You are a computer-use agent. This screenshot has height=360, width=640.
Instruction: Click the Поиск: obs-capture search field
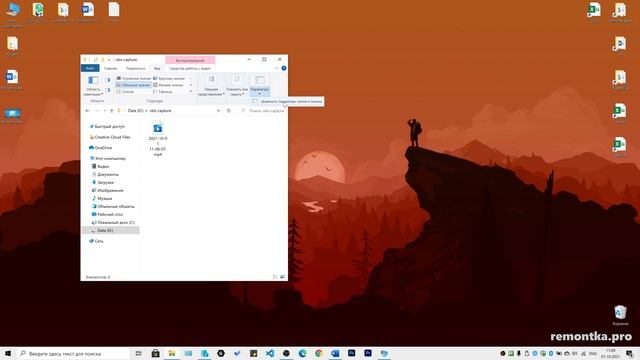click(x=262, y=111)
